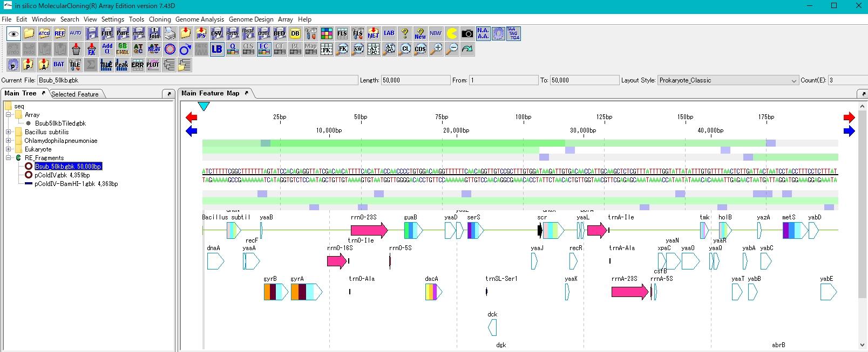This screenshot has height=352, width=868.
Task: Click the Current File input field
Action: point(198,80)
